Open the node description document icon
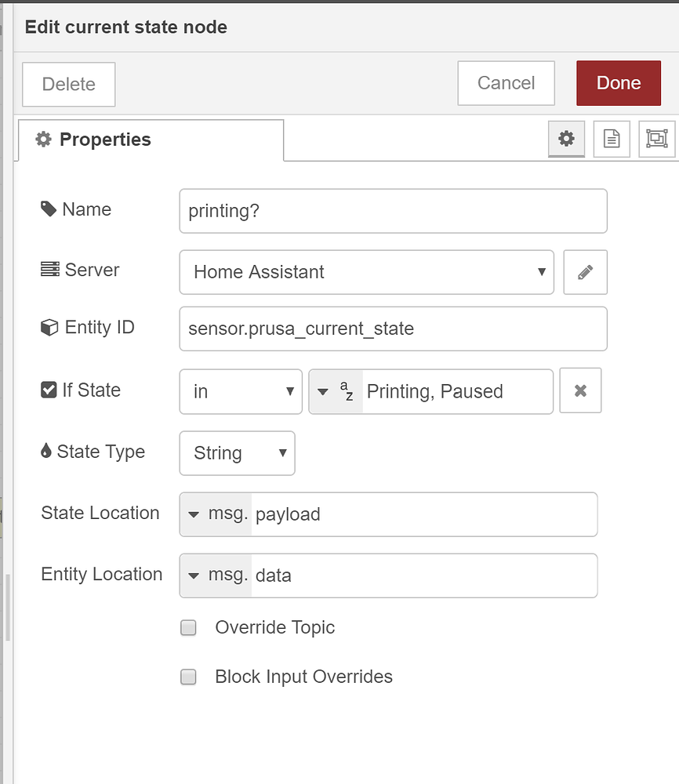 coord(612,139)
